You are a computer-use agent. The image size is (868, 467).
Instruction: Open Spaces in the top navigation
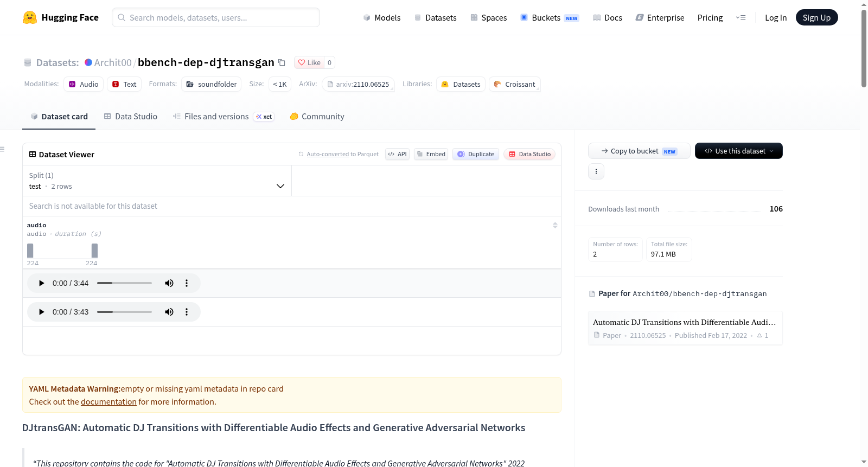(x=489, y=17)
